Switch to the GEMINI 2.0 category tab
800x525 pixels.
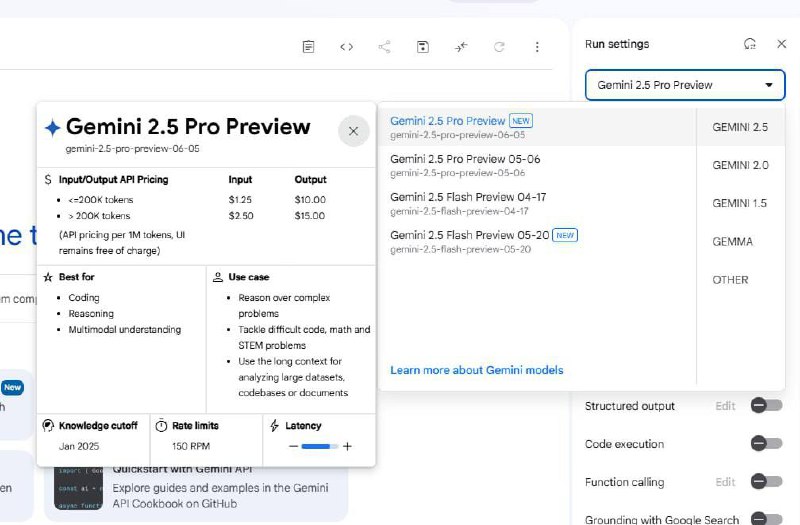pos(740,165)
